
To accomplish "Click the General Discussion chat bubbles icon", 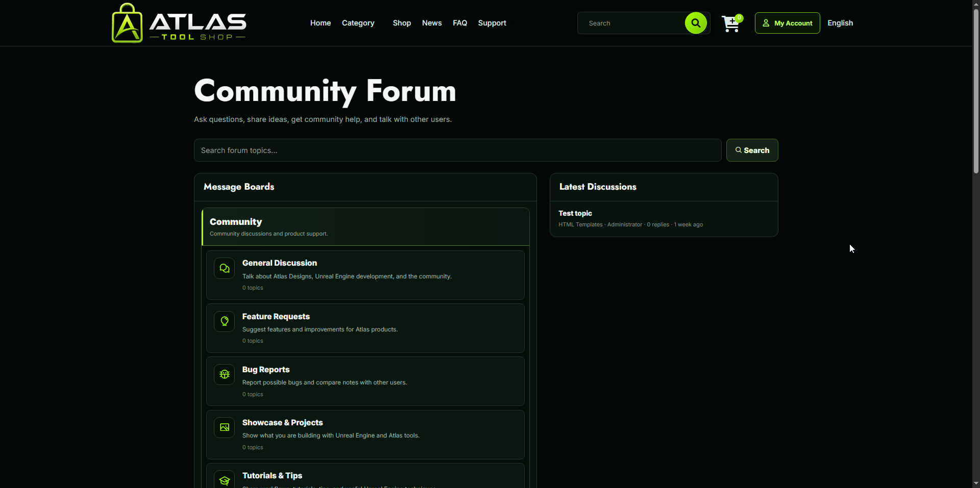I will (225, 268).
